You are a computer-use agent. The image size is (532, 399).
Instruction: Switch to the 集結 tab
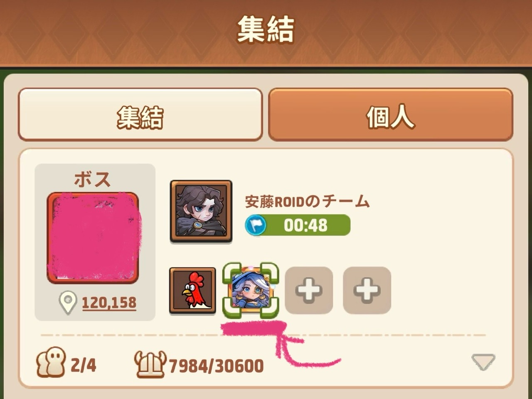[140, 115]
